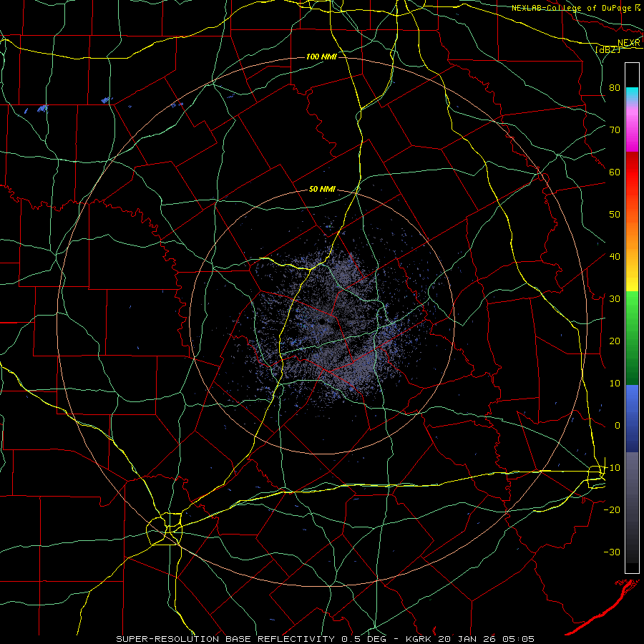The image size is (644, 644).
Task: Click the -10 value on dBZ scale
Action: click(x=612, y=468)
